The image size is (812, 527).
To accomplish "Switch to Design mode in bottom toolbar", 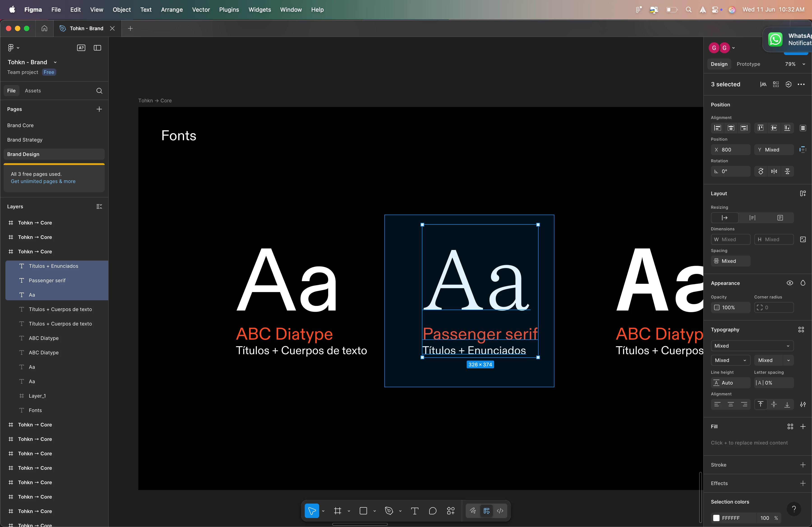I will (x=487, y=511).
